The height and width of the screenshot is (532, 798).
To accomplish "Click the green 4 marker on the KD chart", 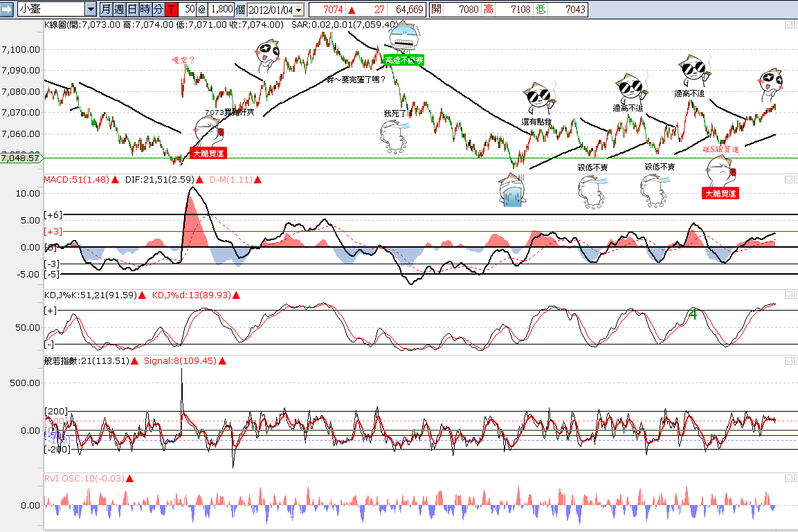I will pyautogui.click(x=693, y=314).
